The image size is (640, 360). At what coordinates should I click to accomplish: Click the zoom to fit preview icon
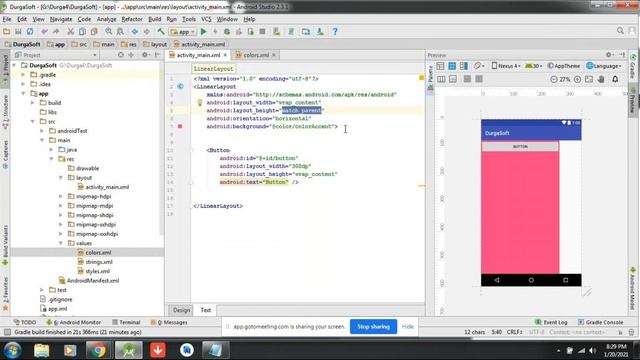pyautogui.click(x=589, y=79)
